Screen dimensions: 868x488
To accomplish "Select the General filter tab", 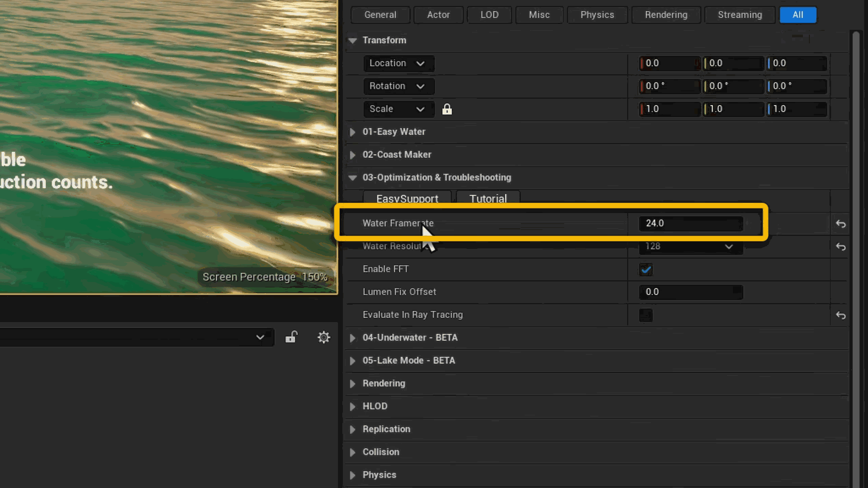I will 380,15.
